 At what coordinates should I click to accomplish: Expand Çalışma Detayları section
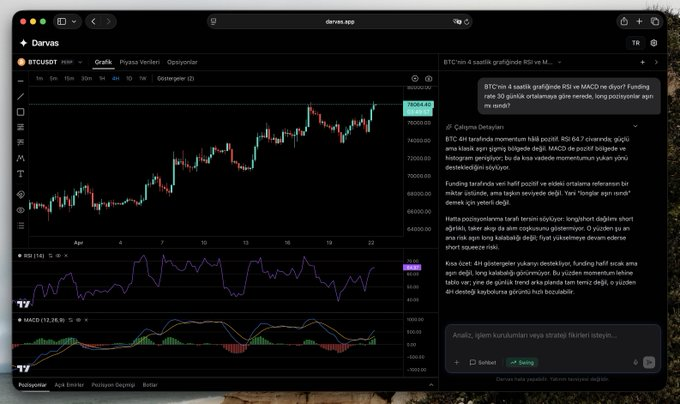click(x=635, y=126)
